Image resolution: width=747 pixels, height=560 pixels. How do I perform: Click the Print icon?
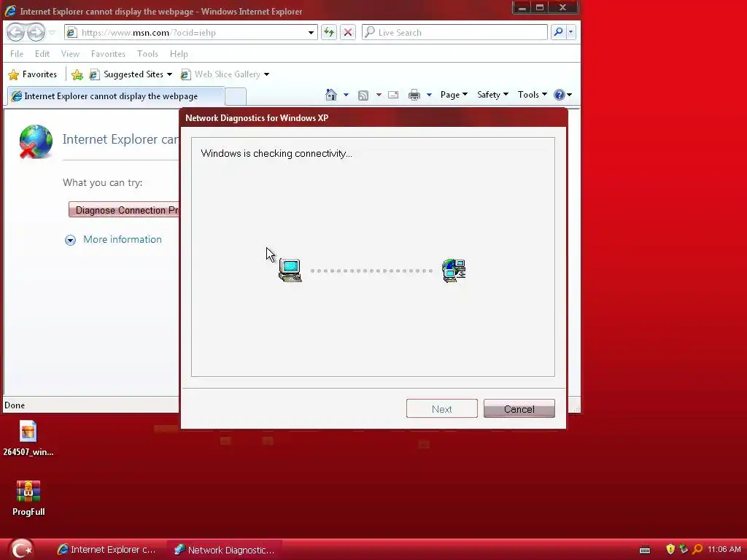pos(414,95)
